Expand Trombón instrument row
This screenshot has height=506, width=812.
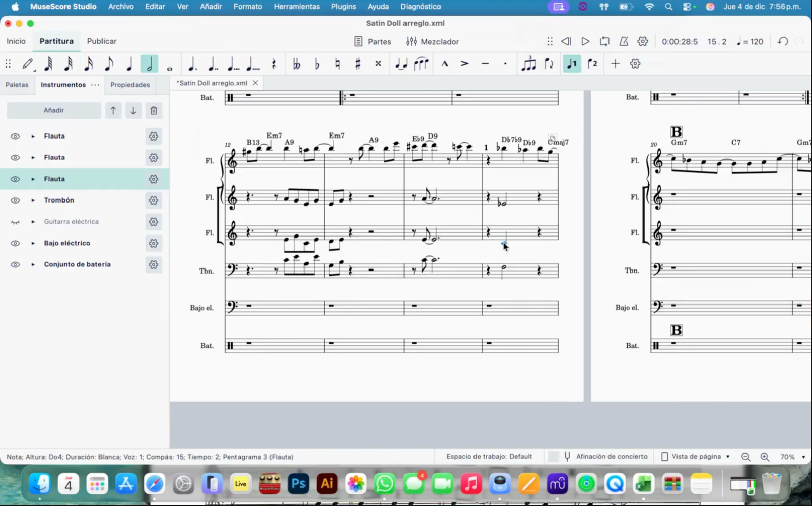coord(33,200)
